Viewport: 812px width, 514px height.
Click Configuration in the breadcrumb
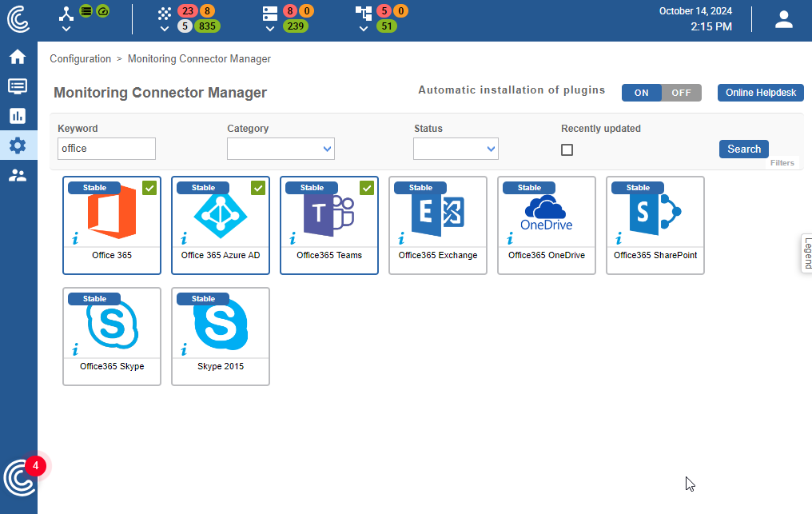80,59
